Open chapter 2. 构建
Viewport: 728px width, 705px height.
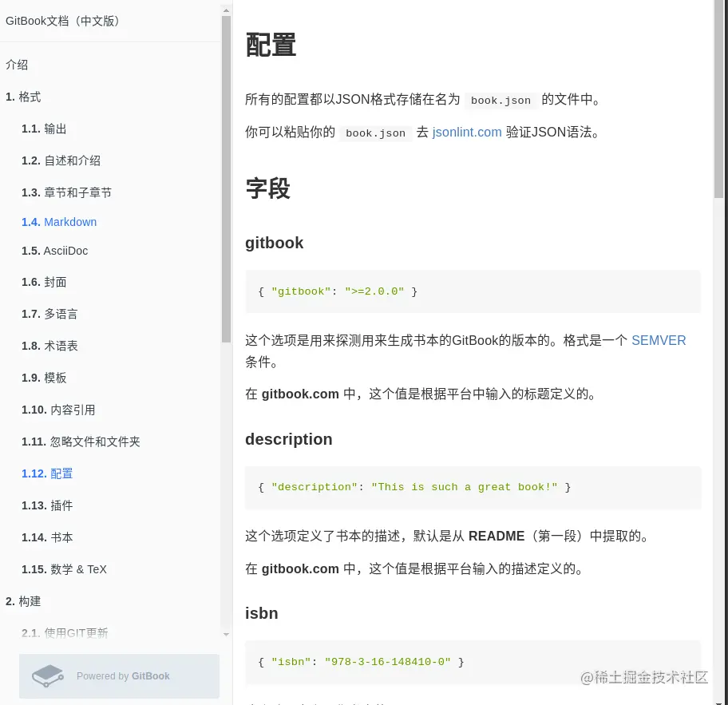(x=23, y=601)
